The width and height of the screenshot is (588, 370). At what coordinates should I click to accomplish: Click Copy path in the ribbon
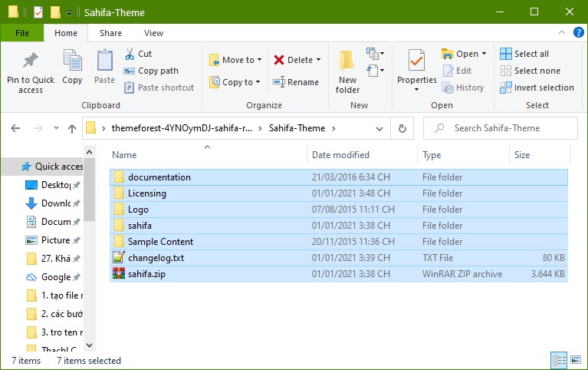pyautogui.click(x=152, y=71)
